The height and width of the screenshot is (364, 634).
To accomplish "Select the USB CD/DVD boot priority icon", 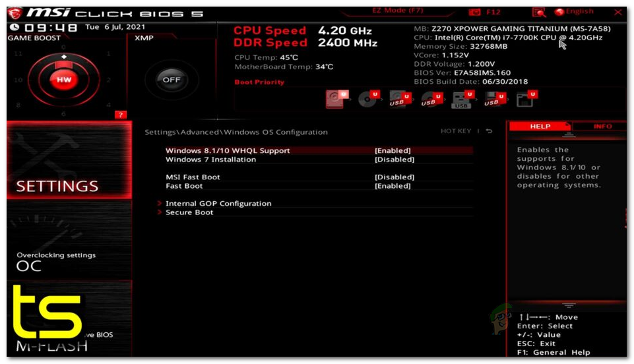I will (x=431, y=100).
